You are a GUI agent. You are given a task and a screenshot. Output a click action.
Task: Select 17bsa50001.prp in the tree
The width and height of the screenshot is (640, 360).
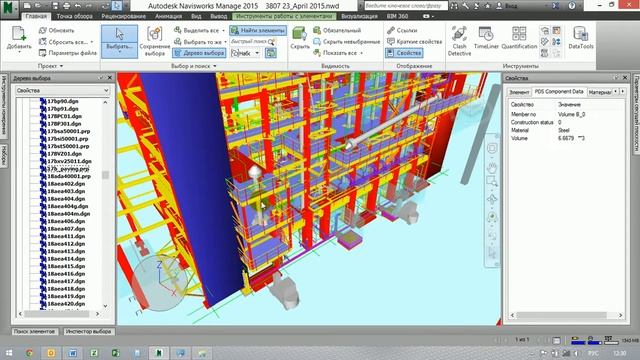pos(69,131)
